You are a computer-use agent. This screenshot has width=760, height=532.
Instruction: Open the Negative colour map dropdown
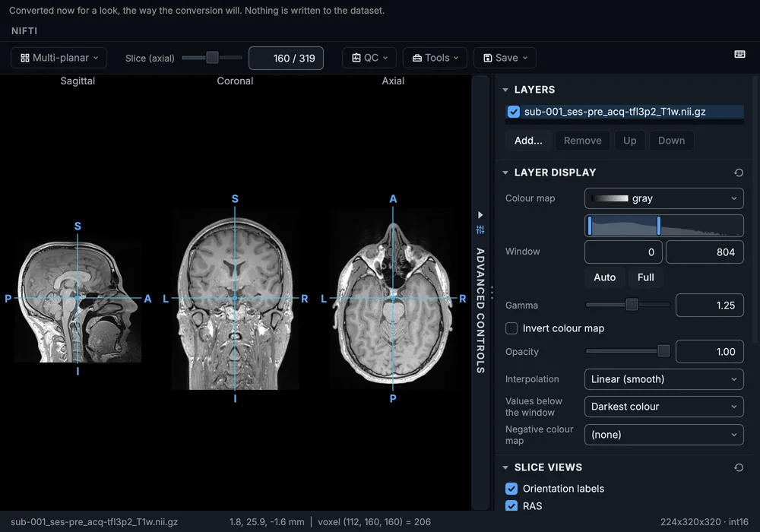tap(664, 435)
